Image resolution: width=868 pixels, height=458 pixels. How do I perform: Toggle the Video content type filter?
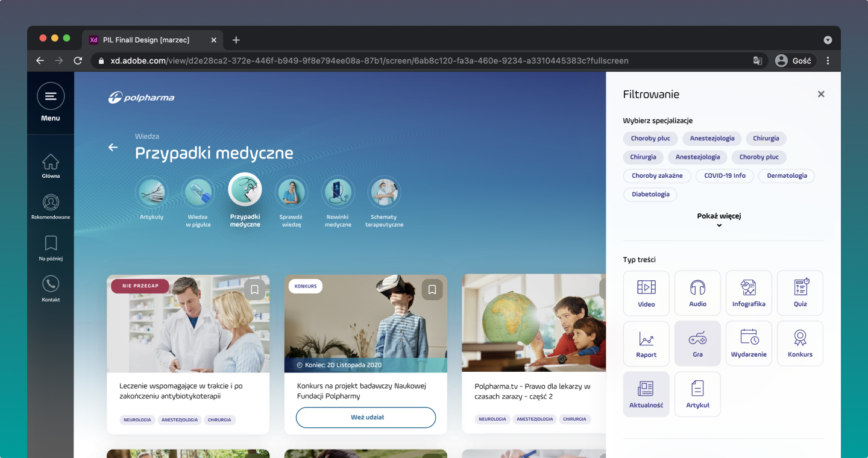click(646, 293)
